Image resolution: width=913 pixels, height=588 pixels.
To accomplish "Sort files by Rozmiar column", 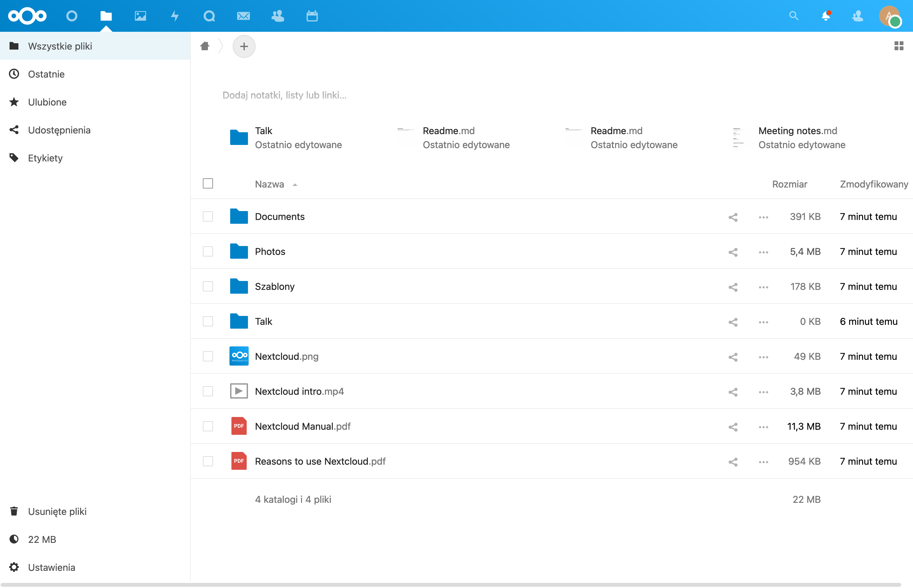I will click(790, 184).
